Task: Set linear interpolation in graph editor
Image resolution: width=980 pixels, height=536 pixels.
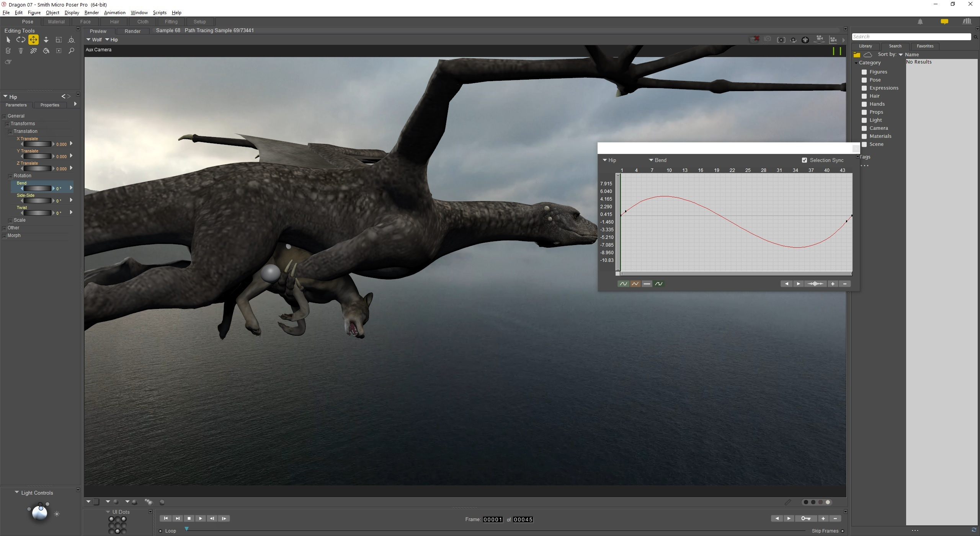Action: pyautogui.click(x=635, y=284)
